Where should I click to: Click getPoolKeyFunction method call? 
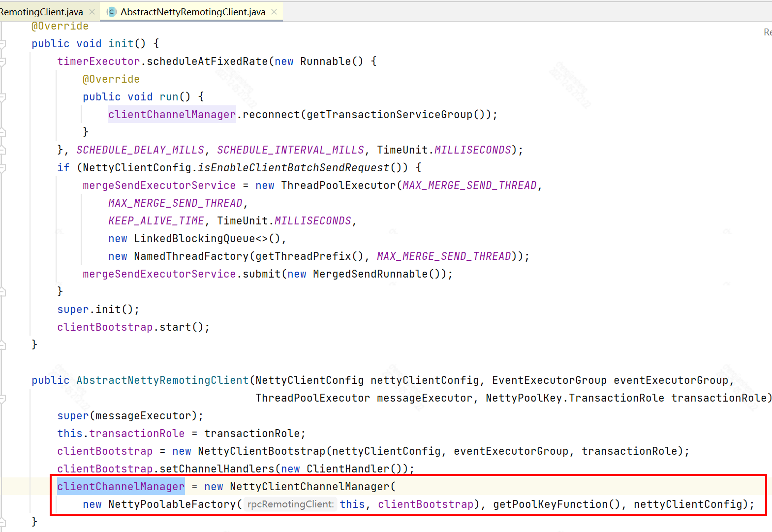pos(551,504)
